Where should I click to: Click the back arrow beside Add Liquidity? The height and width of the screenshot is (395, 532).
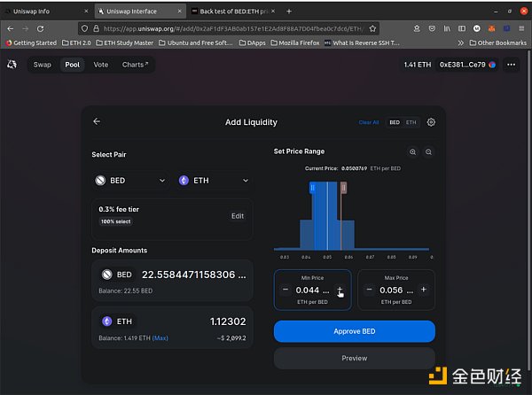point(97,122)
